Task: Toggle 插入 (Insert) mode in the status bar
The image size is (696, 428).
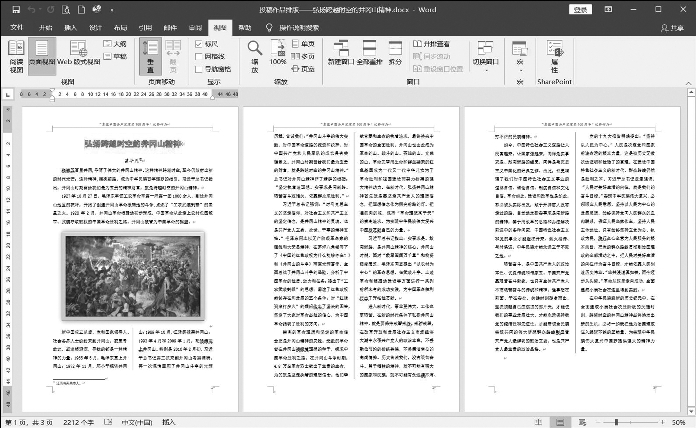Action: coord(169,422)
